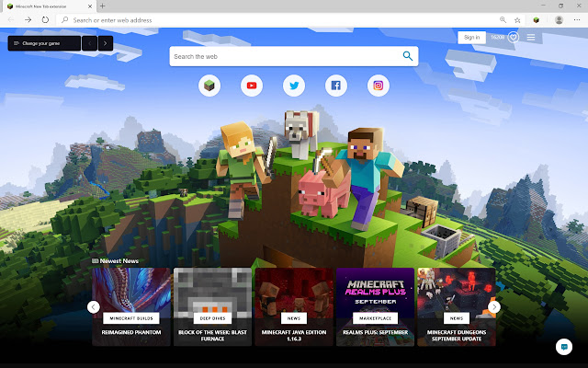Click Realms Plus: September title text
588x368 pixels.
(x=376, y=332)
